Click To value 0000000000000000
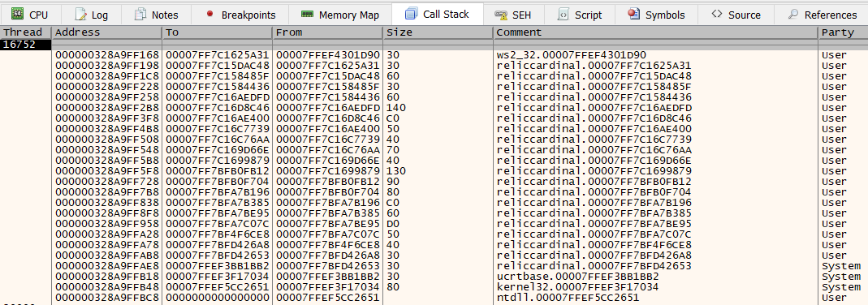868x305 pixels. [x=218, y=297]
